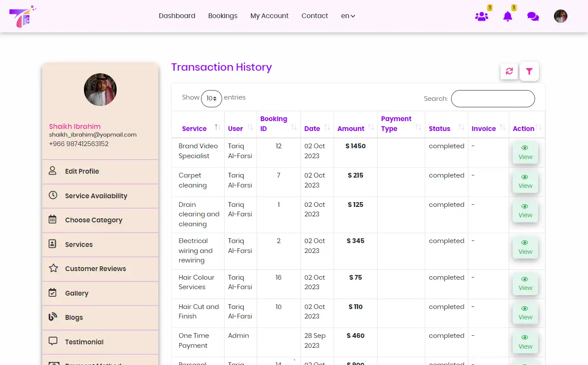Click inside the Search input box
The height and width of the screenshot is (365, 588).
[x=492, y=99]
